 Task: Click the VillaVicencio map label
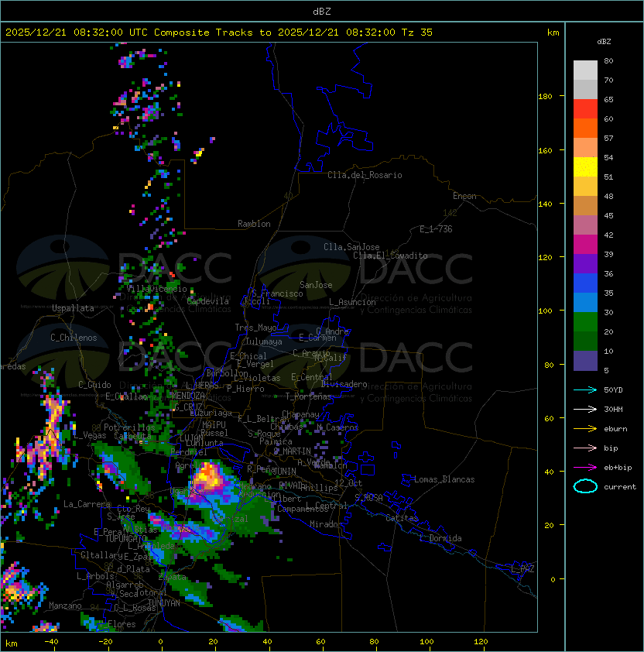156,289
